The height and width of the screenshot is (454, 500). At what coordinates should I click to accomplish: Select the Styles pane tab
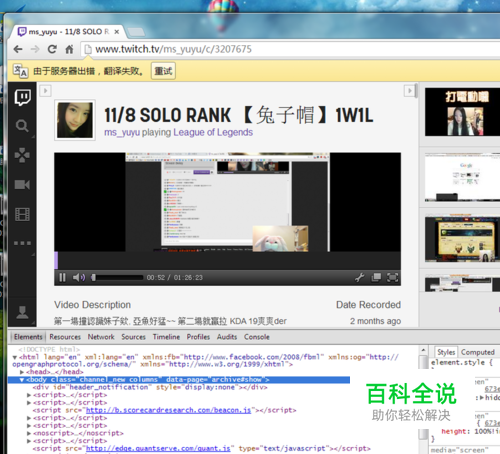(x=446, y=352)
